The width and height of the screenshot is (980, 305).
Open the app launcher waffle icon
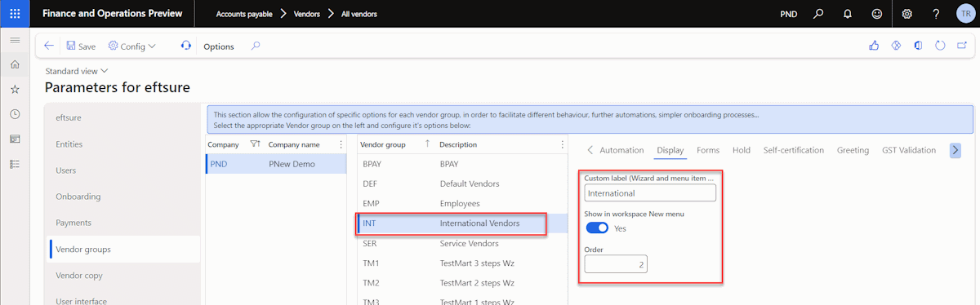pos(15,14)
